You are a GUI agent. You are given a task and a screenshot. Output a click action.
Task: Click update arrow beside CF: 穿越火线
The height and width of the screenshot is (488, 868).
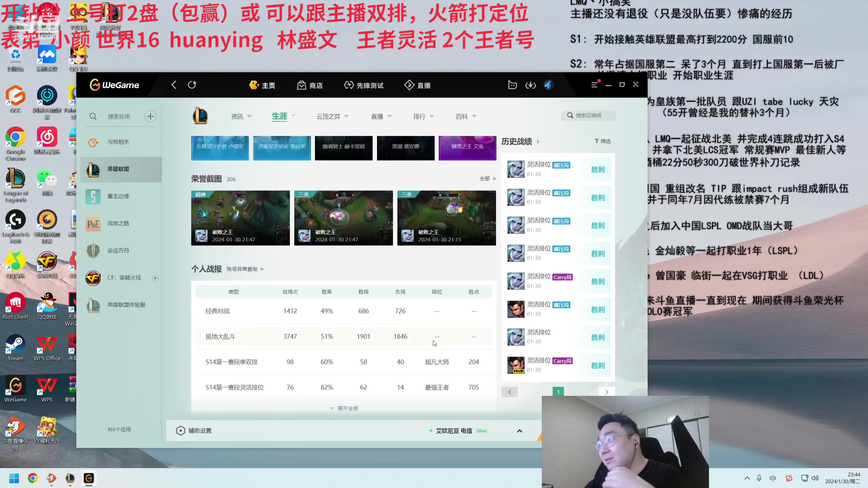pos(155,278)
